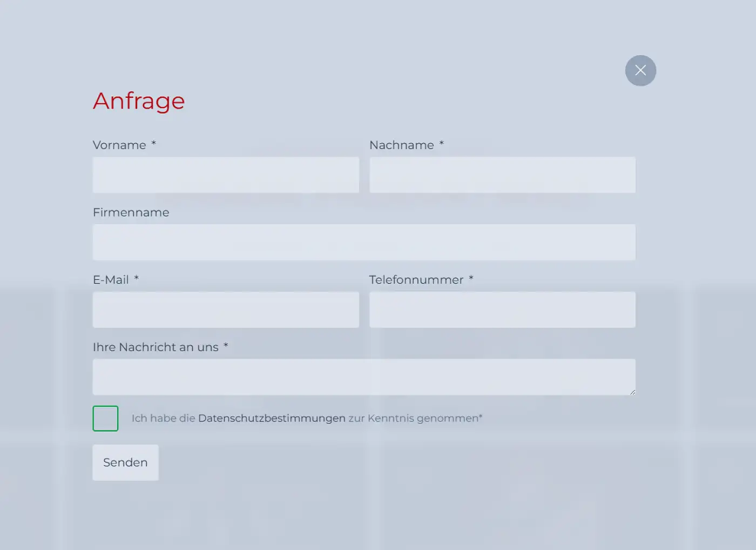Click the 'Ich habe die' consent text
The height and width of the screenshot is (550, 756).
(x=163, y=418)
